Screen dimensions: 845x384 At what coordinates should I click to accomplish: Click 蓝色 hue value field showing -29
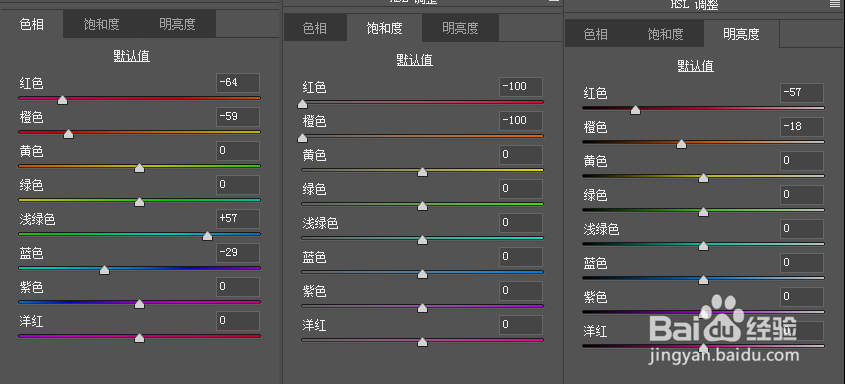coord(238,253)
